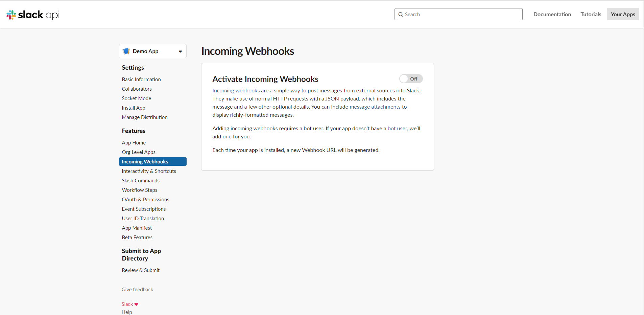Follow the 'Incoming webhooks' text link

[x=236, y=90]
